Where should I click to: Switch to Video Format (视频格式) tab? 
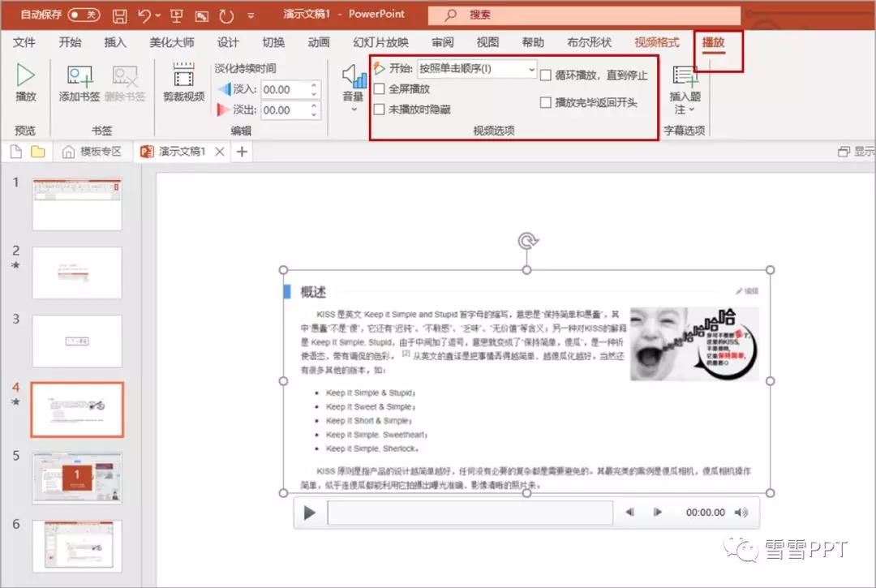(656, 42)
